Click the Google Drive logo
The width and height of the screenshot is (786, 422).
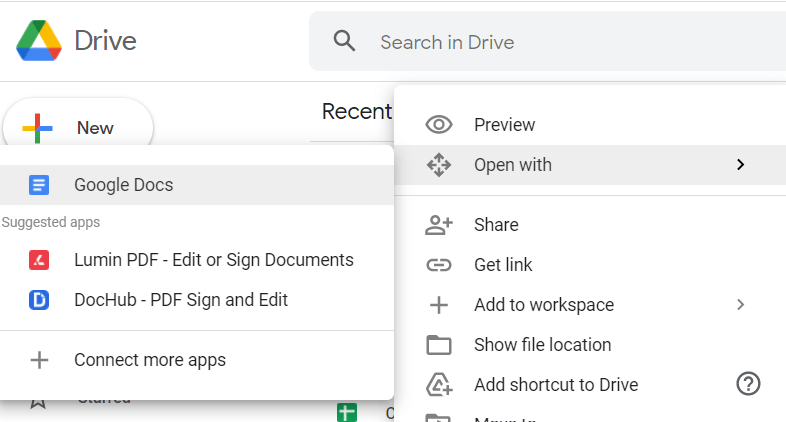coord(39,42)
